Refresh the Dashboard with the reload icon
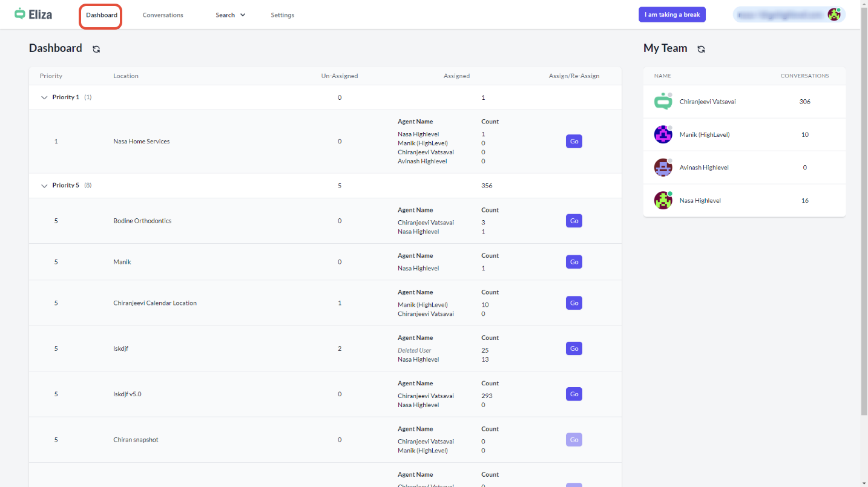 coord(96,49)
